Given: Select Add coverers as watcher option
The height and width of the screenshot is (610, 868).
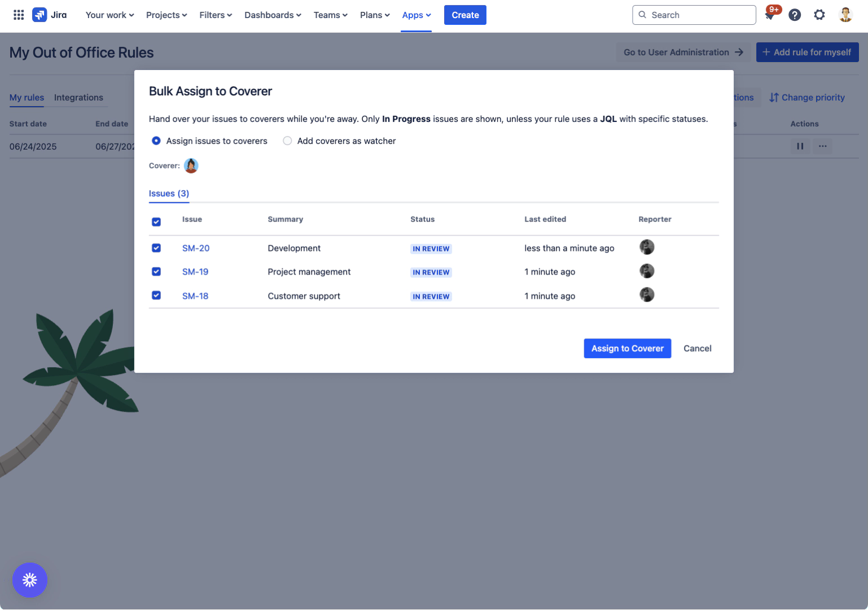Looking at the screenshot, I should [x=288, y=141].
